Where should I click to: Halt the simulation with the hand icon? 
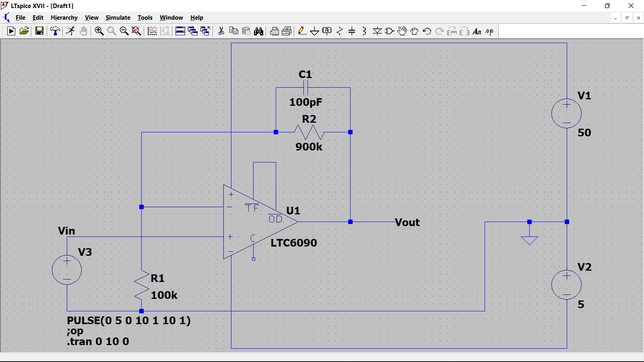coord(83,31)
